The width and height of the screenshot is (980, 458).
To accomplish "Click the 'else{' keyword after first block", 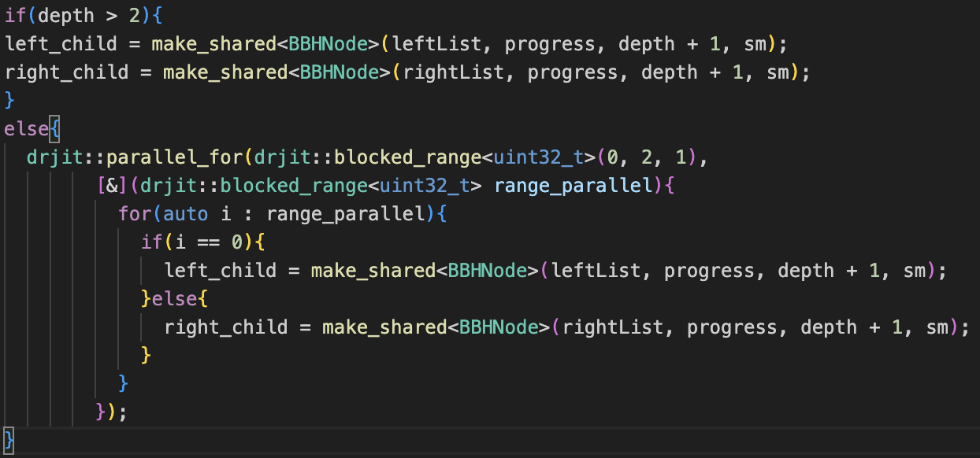I will 32,128.
